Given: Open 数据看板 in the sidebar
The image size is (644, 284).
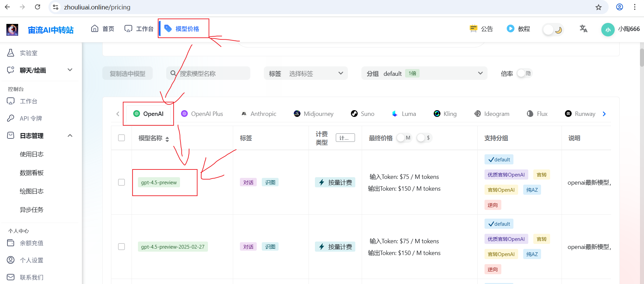Looking at the screenshot, I should click(x=32, y=172).
